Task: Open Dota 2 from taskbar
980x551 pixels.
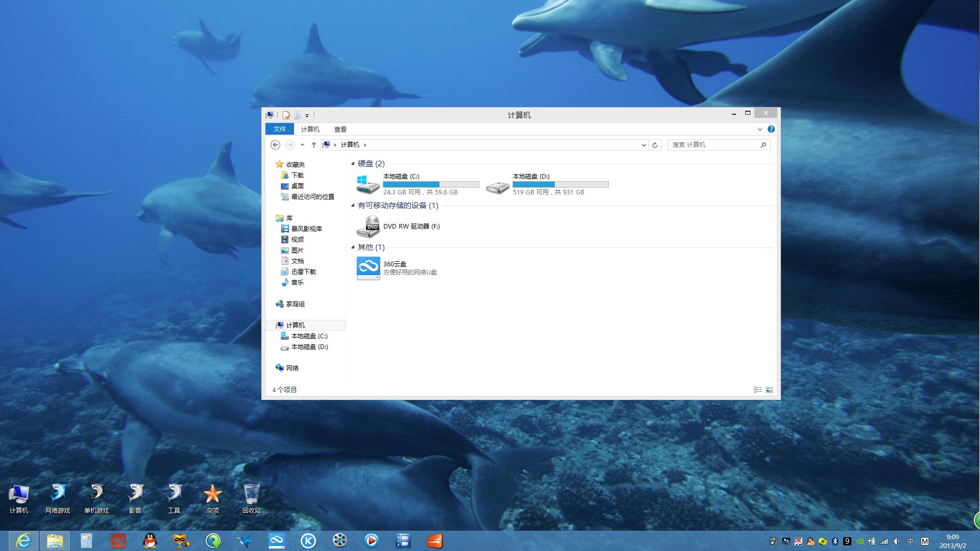Action: click(x=118, y=541)
